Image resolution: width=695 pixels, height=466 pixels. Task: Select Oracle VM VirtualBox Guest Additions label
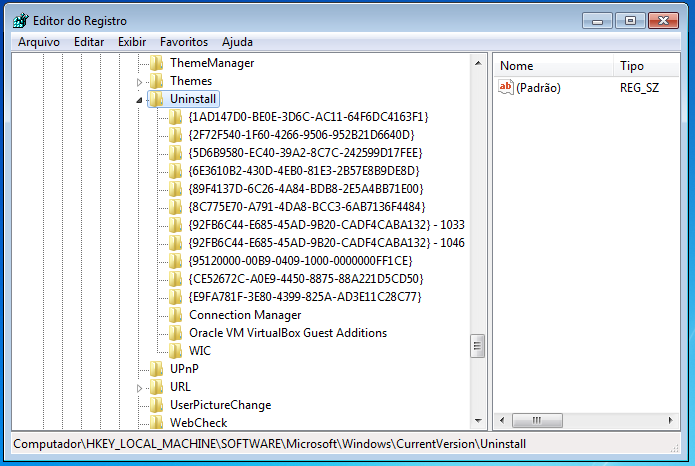288,333
